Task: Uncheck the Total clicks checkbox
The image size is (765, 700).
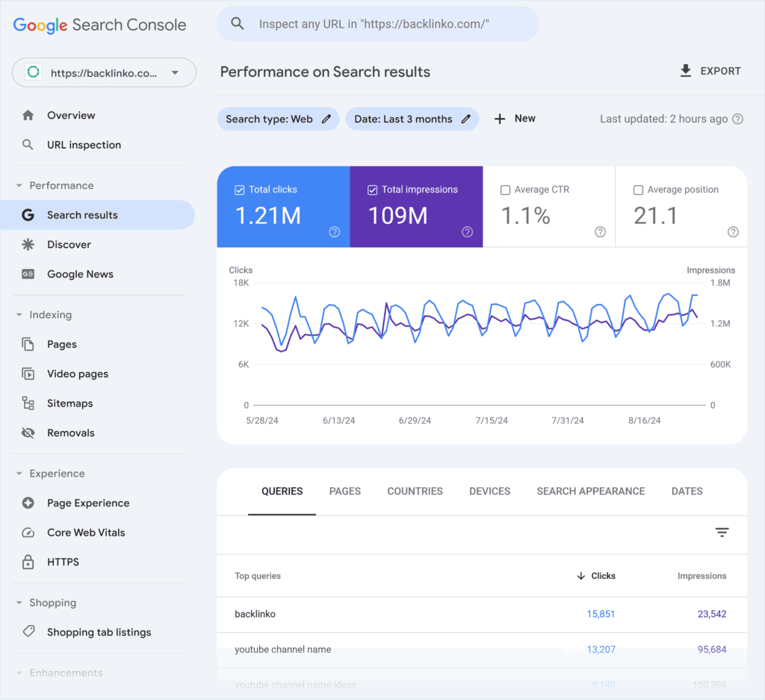Action: [x=240, y=190]
